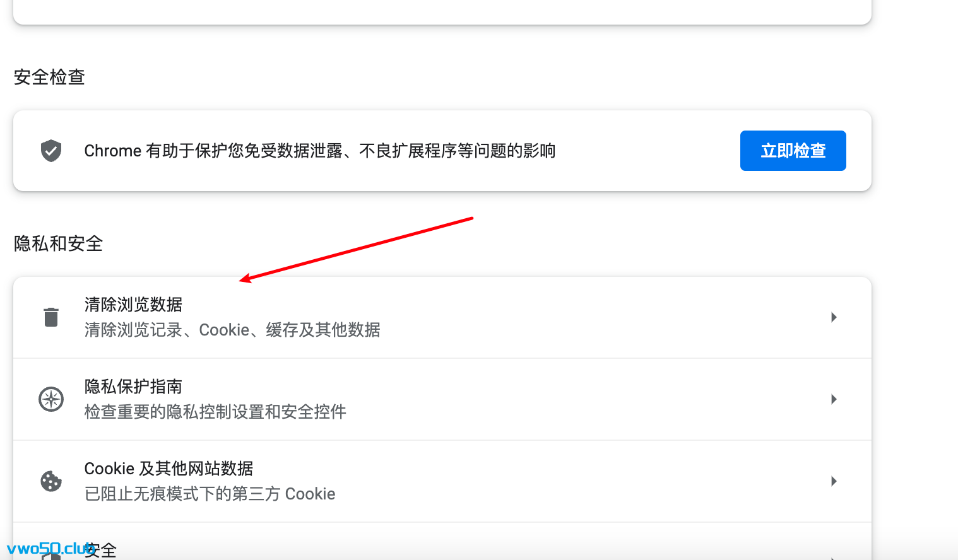Open the Cookie 及其他网站数据 title
The image size is (958, 560).
point(169,469)
